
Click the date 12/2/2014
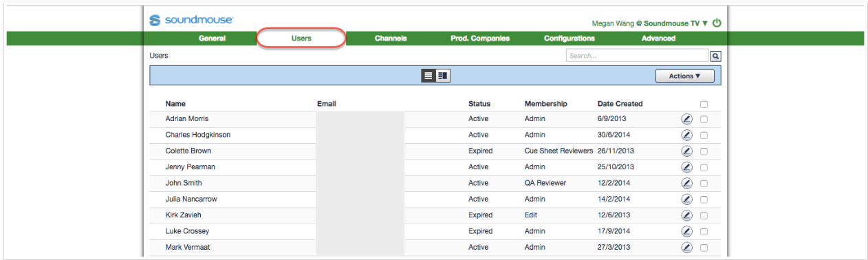coord(614,183)
